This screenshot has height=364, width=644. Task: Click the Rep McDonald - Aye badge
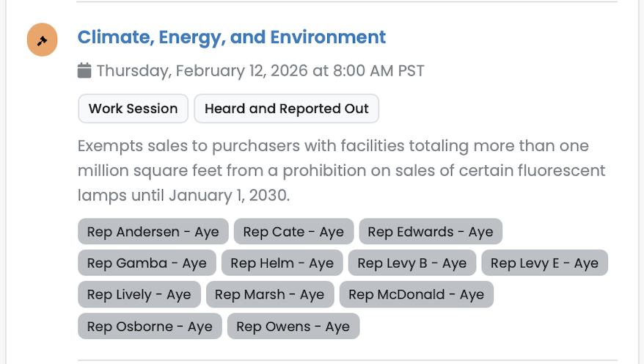point(417,295)
